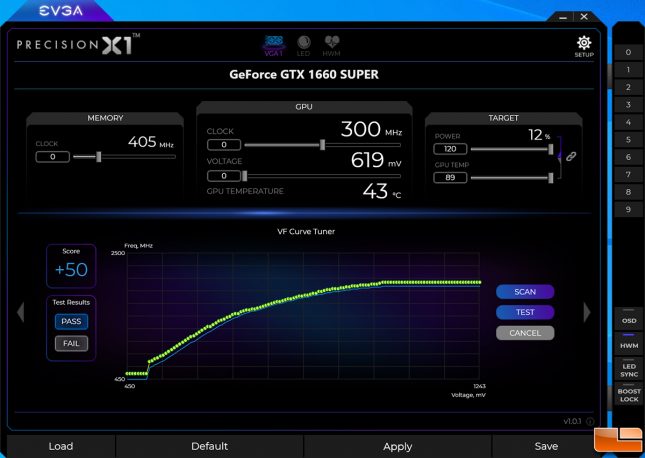Select profile slot 5
Image resolution: width=645 pixels, height=458 pixels.
(628, 139)
